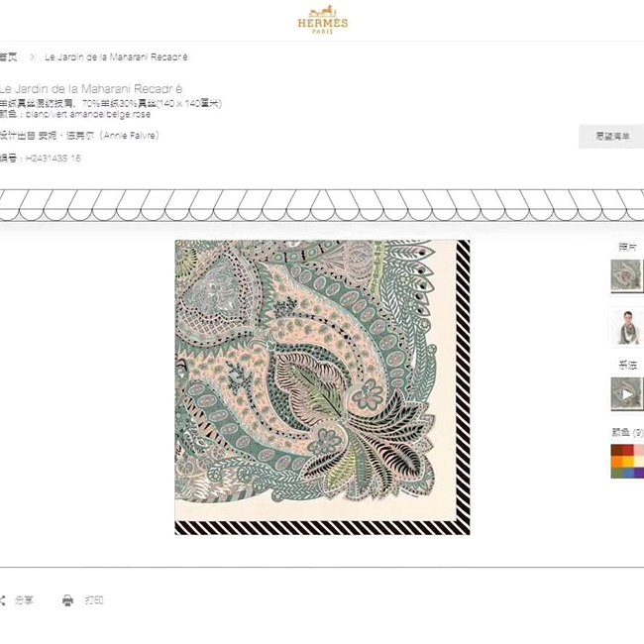Viewport: 644px width, 644px height.
Task: Select the model wearing scarf thumbnail
Action: 627,327
